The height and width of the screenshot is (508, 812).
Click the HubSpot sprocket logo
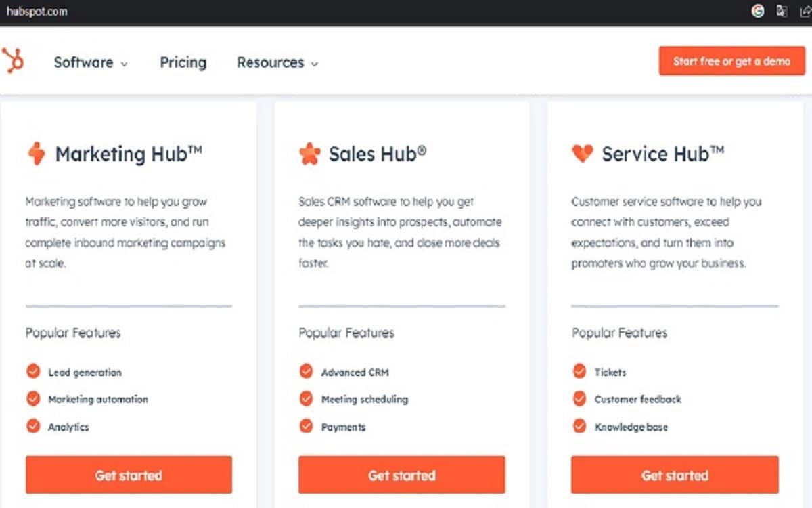pyautogui.click(x=13, y=61)
